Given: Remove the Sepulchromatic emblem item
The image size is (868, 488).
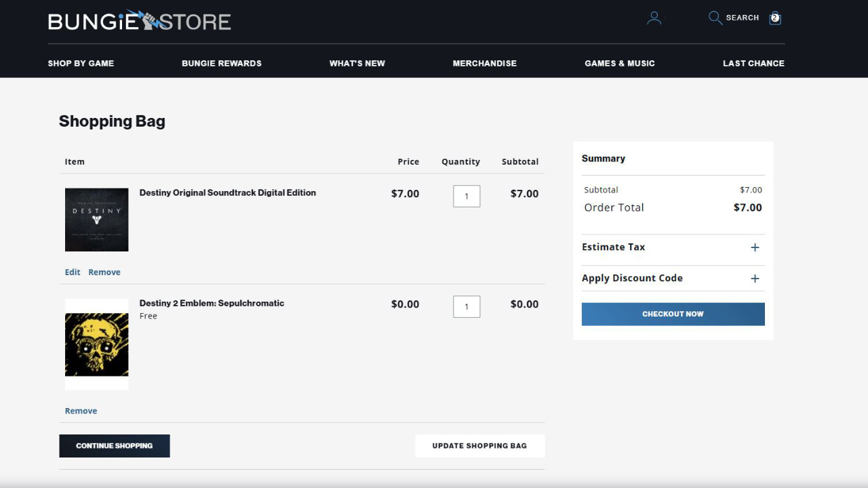Looking at the screenshot, I should coord(81,411).
